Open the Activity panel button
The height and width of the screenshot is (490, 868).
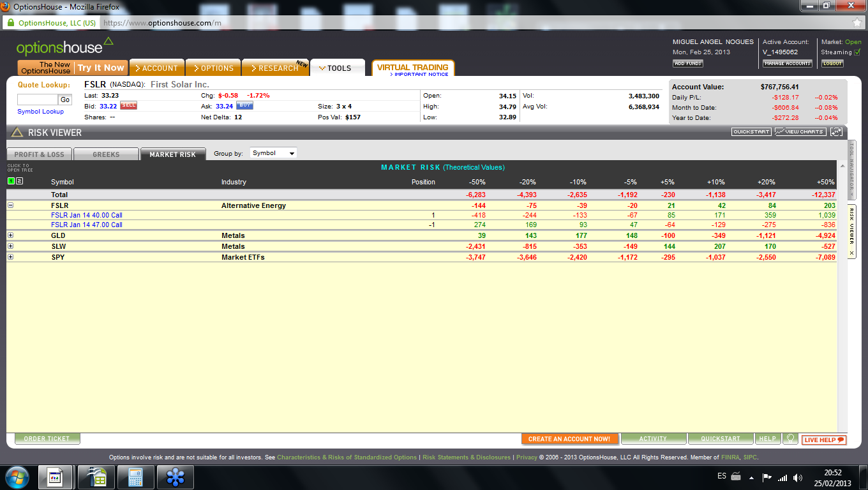pos(654,439)
